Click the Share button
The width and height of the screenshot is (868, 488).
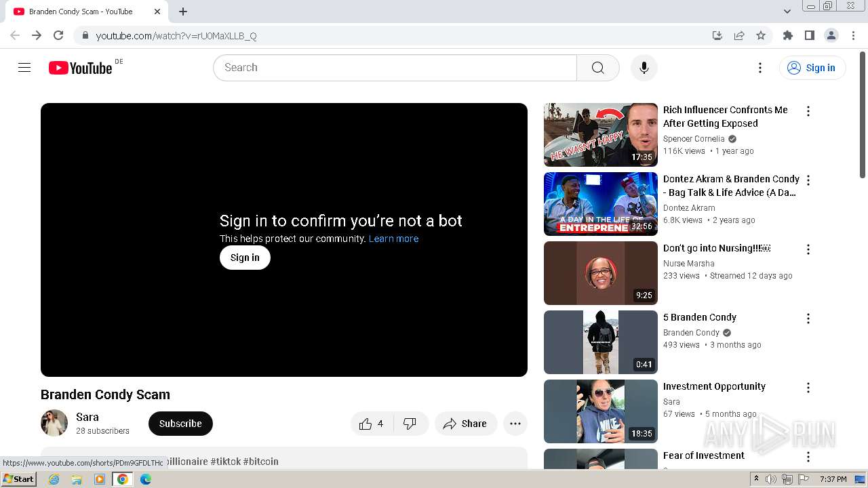coord(465,424)
